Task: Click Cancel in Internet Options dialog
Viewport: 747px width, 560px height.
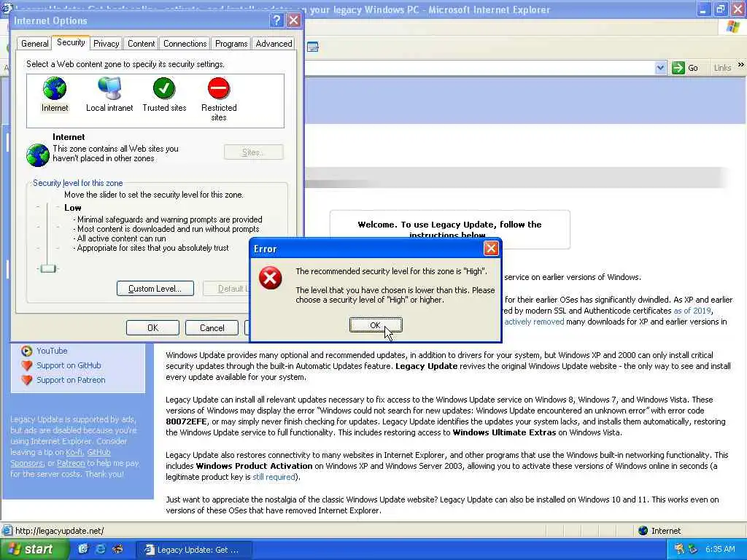Action: [x=212, y=327]
